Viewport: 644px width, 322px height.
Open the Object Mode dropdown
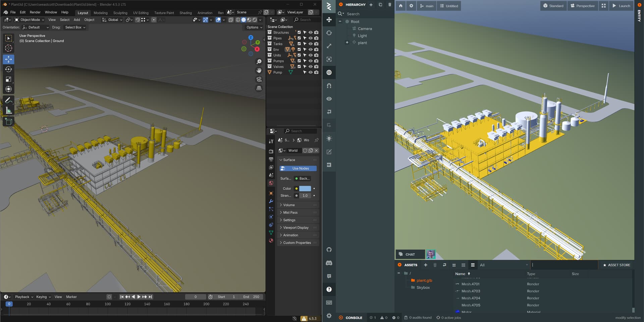point(30,20)
